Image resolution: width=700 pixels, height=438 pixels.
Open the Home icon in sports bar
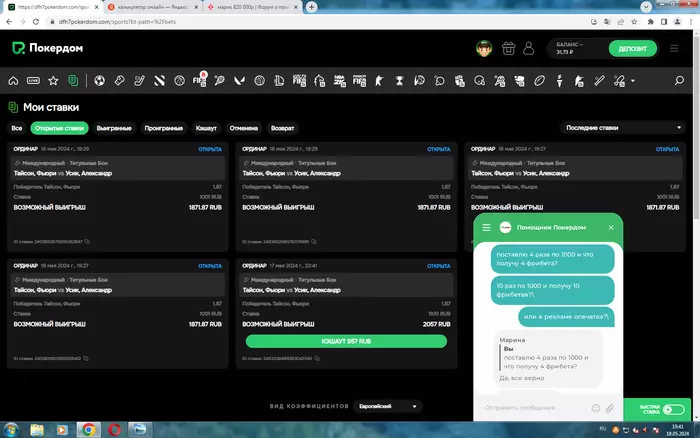click(13, 81)
